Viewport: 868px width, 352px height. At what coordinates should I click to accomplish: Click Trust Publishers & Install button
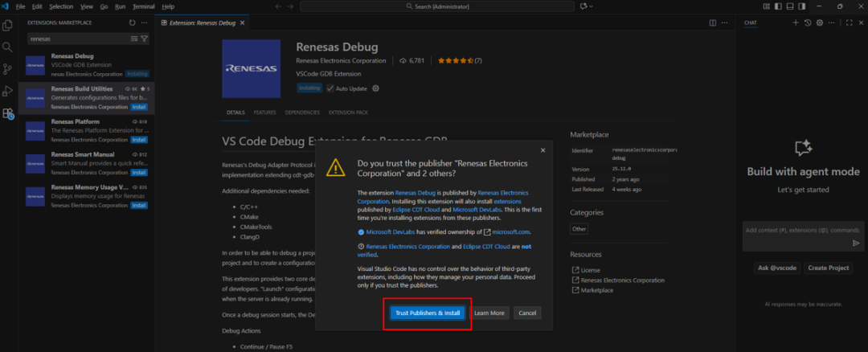point(428,313)
